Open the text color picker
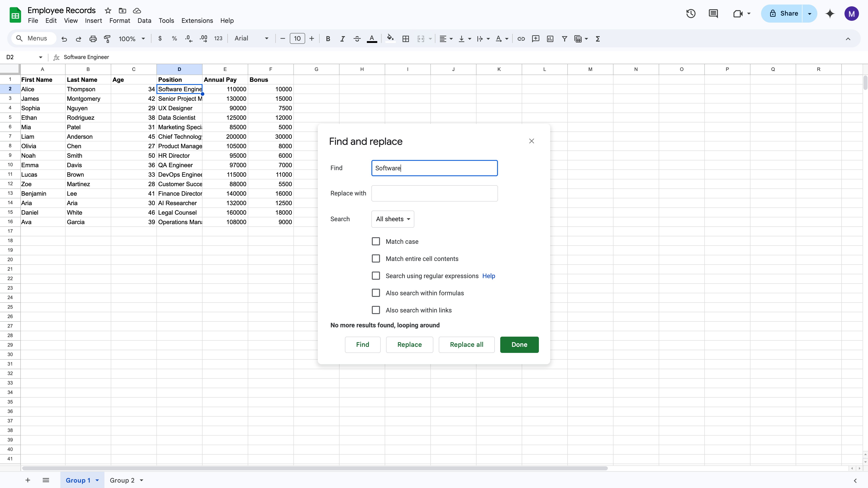Image resolution: width=868 pixels, height=488 pixels. point(372,39)
